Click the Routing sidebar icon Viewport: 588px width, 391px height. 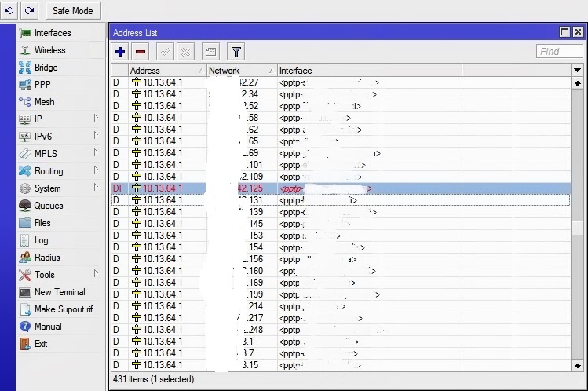pos(25,171)
